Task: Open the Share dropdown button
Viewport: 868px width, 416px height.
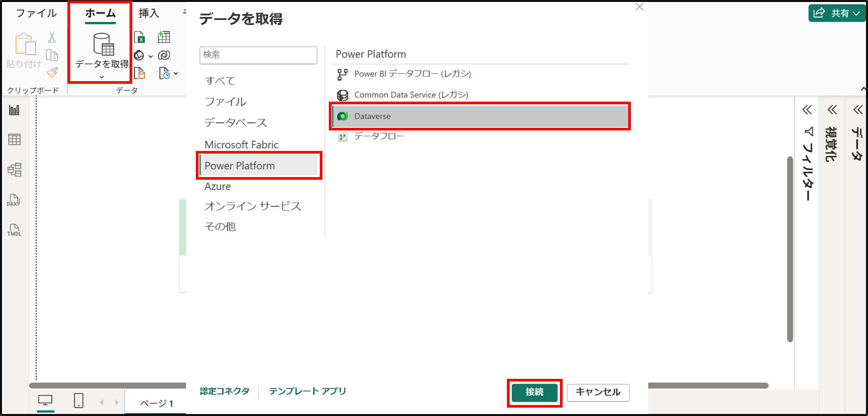Action: pos(837,13)
